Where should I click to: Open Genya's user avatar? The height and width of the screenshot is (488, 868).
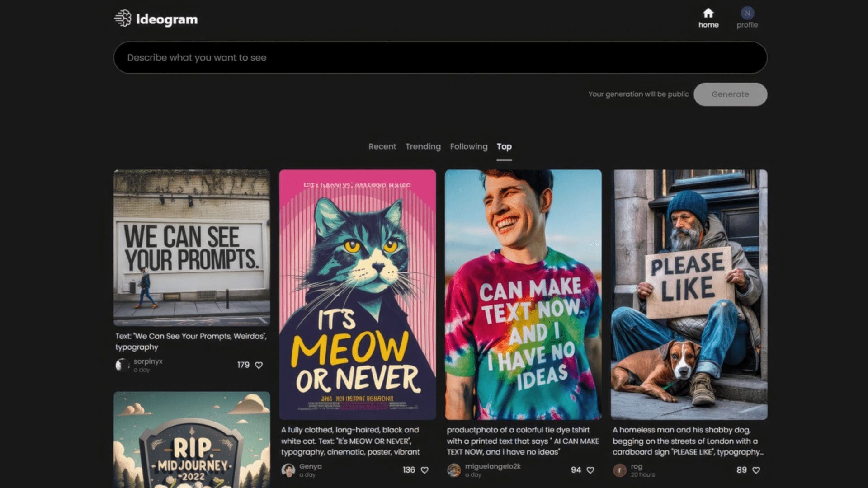[288, 470]
